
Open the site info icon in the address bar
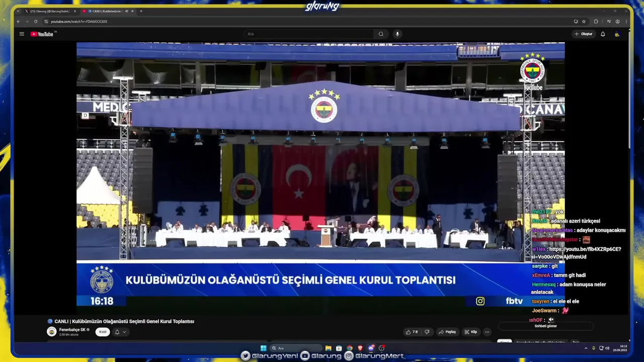(x=46, y=22)
